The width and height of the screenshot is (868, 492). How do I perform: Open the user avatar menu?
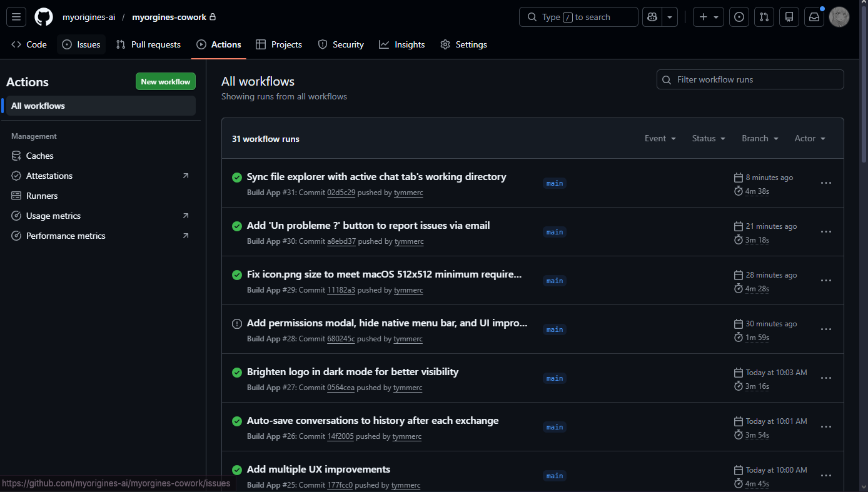pos(839,17)
